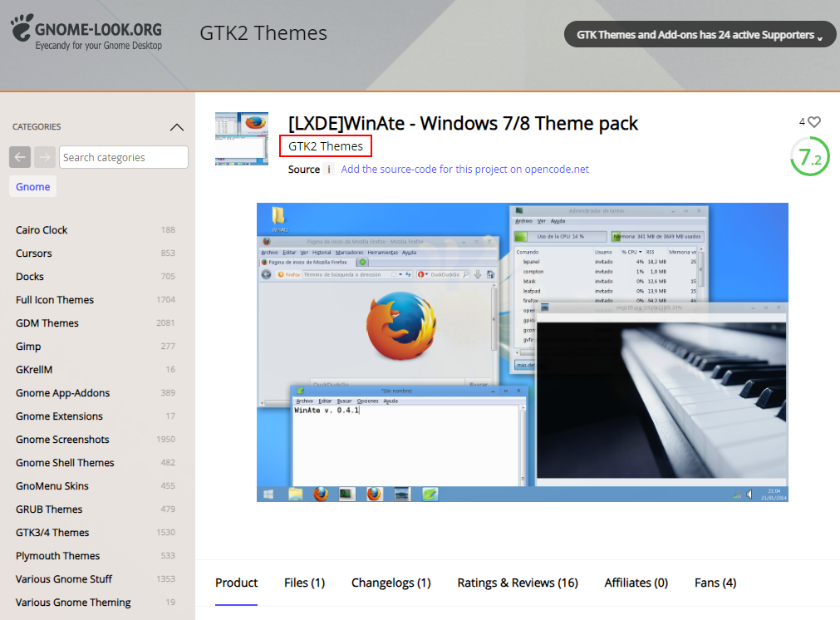The image size is (840, 620).
Task: Click the heart icon to favorite the product
Action: pos(814,122)
